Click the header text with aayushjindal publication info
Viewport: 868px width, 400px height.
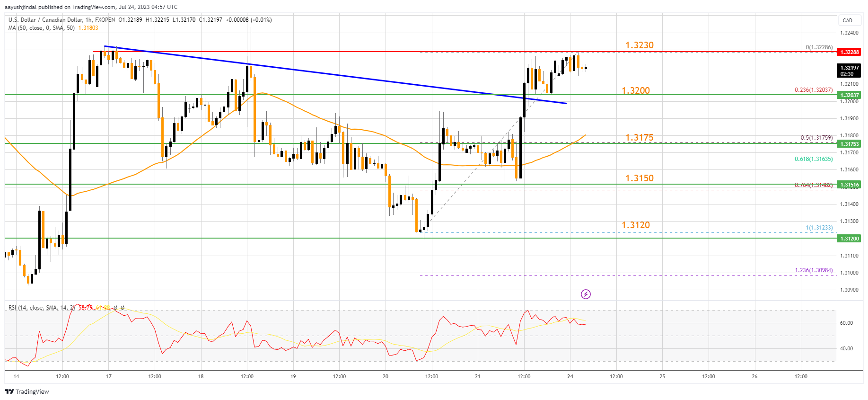[x=91, y=7]
